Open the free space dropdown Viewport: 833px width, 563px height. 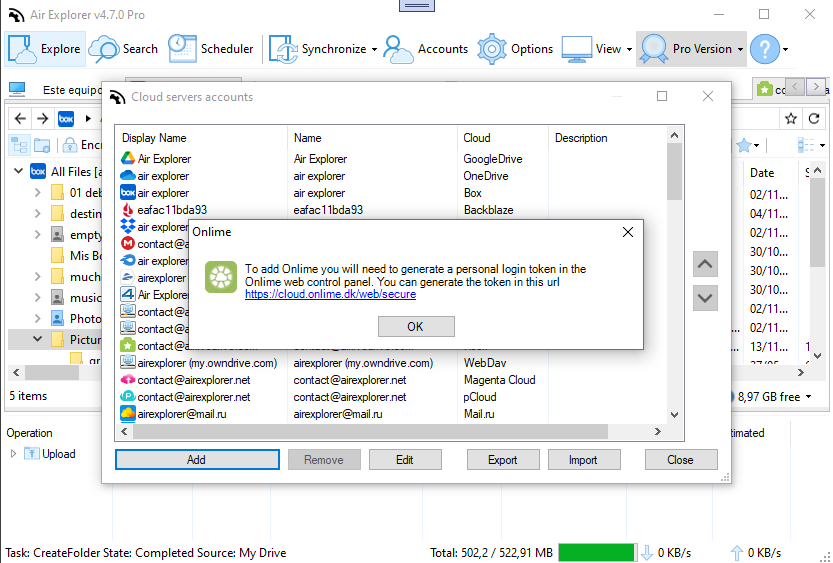point(809,397)
